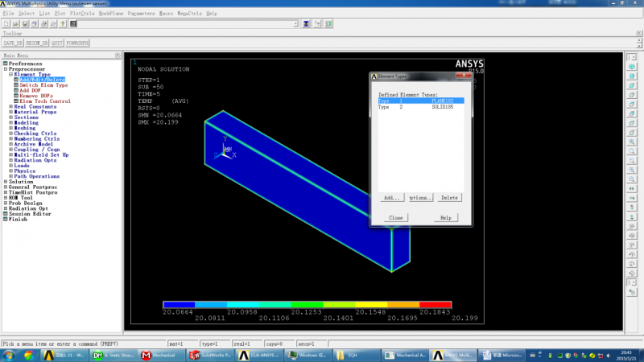Click the fit view zoom icon
Screen dimensions: 644x362
coord(632,142)
